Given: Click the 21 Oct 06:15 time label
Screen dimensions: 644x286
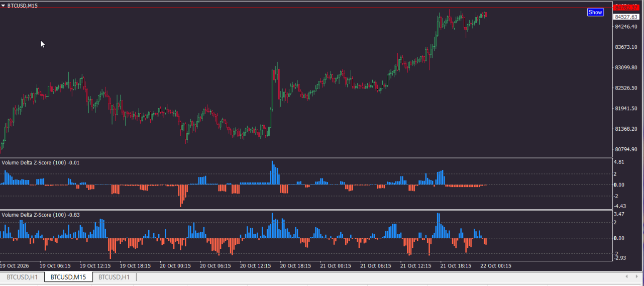Looking at the screenshot, I should click(376, 265).
